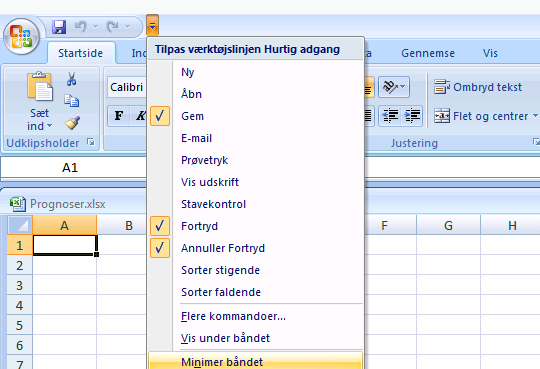Switch to the Vis tab

pos(490,53)
